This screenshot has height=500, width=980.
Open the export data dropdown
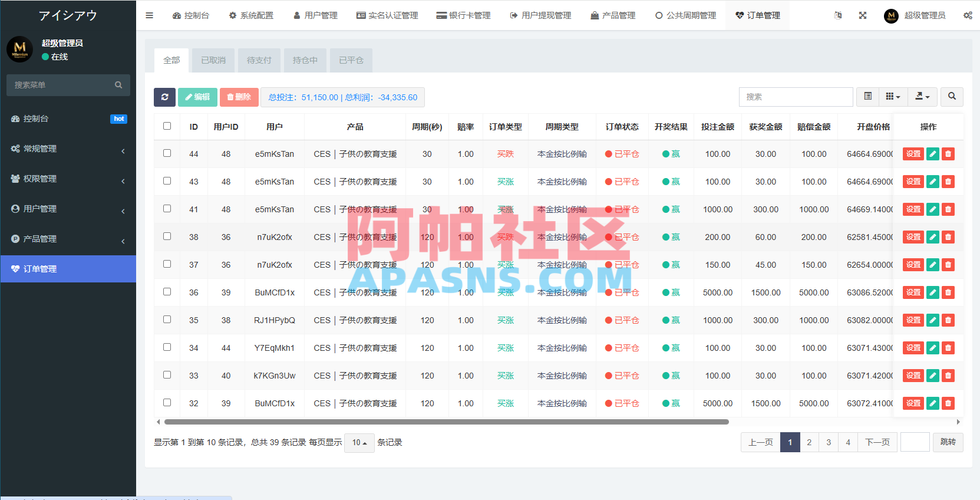tap(922, 96)
